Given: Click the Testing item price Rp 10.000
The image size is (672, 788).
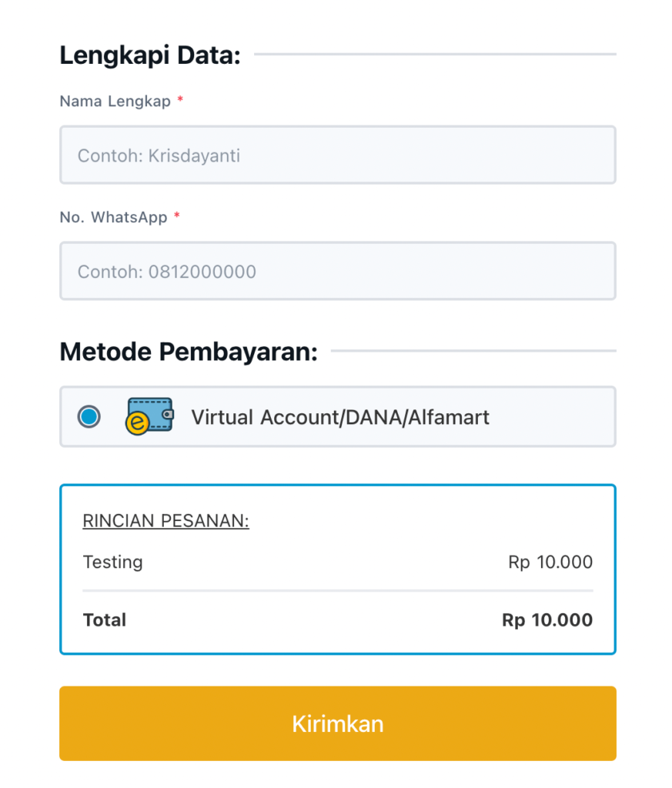Looking at the screenshot, I should 550,562.
